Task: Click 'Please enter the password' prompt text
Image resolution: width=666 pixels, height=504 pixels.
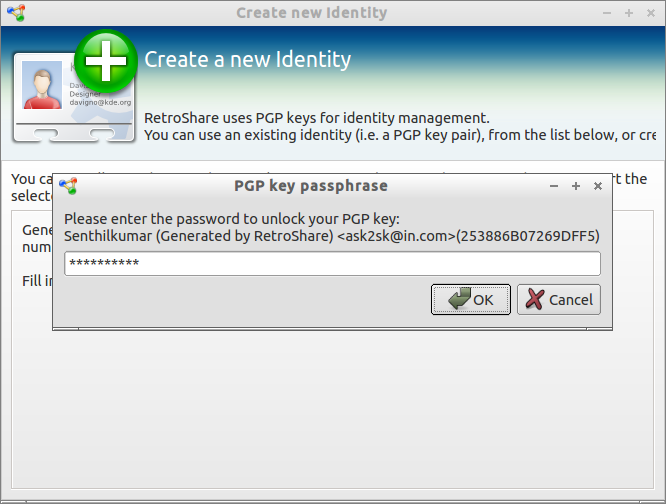Action: [x=232, y=219]
